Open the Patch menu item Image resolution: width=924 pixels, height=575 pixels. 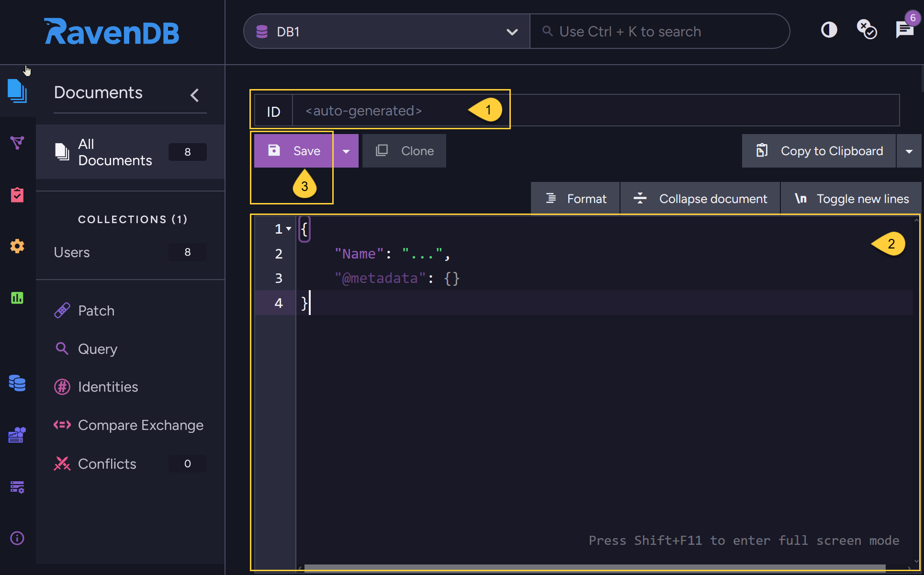(130, 310)
